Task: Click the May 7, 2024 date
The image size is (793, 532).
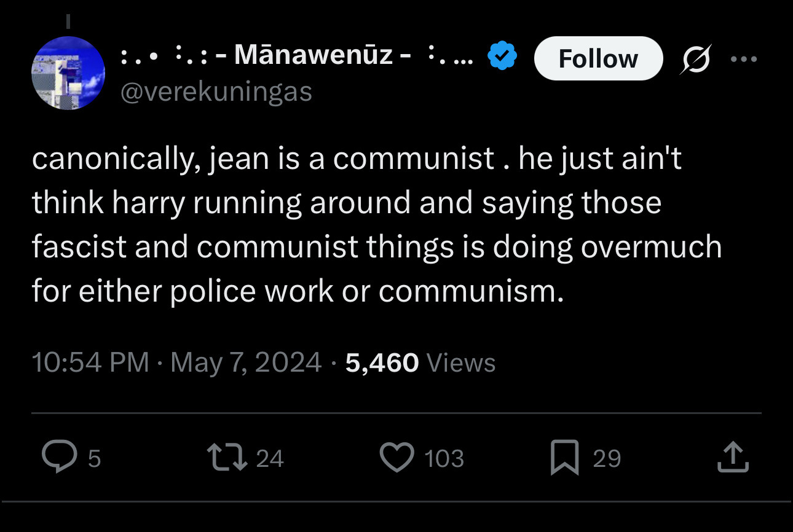Action: tap(246, 362)
